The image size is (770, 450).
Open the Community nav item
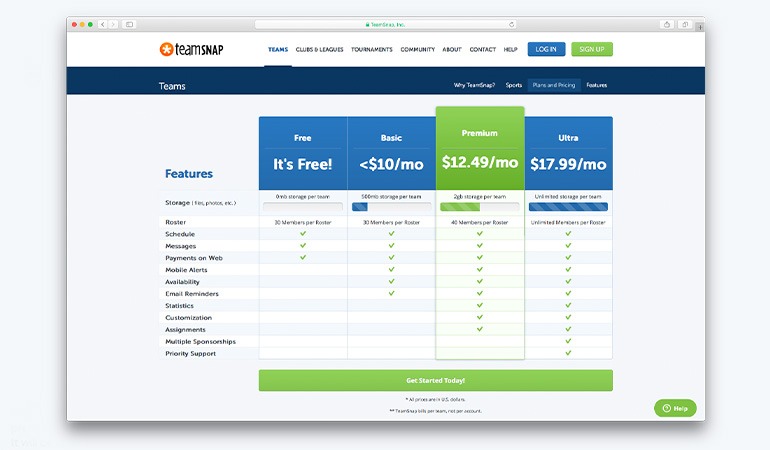417,49
